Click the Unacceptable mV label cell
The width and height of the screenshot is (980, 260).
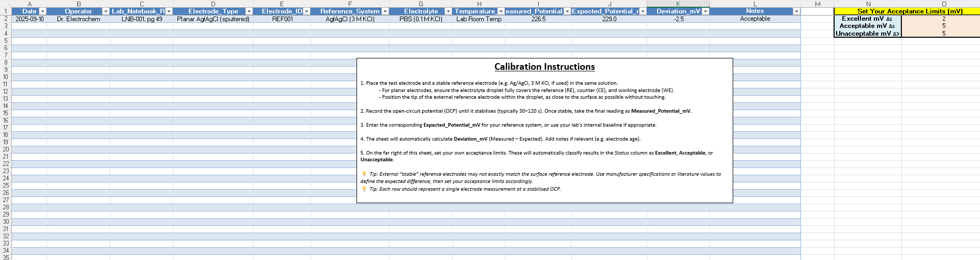tap(868, 34)
